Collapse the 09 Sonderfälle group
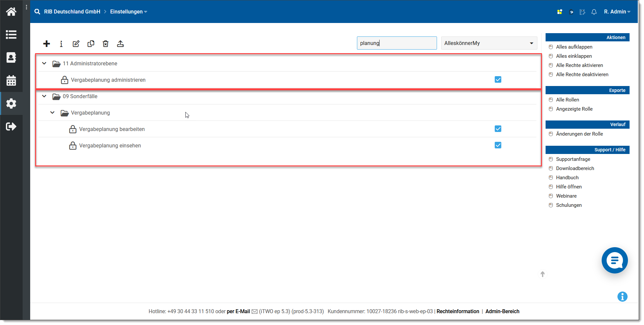Screen dimensions: 644x325 point(44,96)
